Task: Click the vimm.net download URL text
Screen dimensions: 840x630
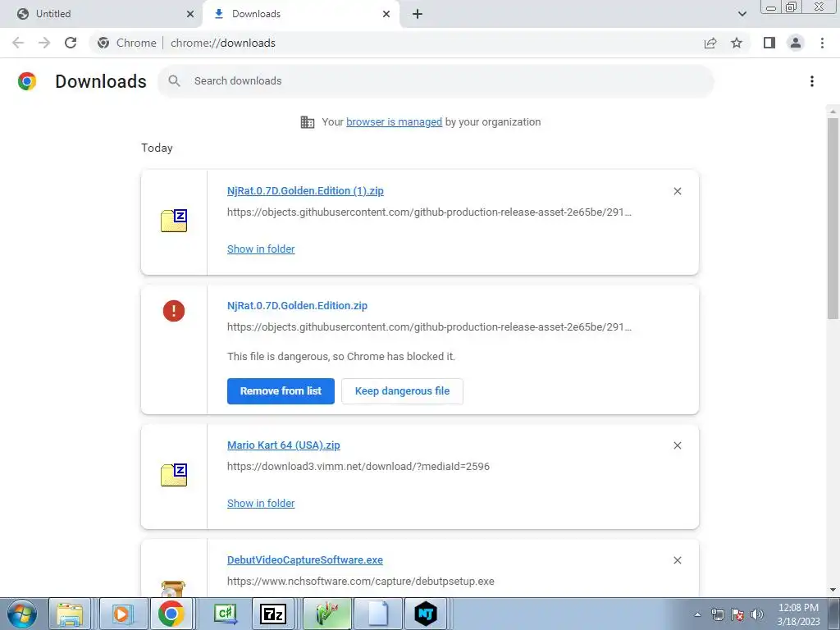Action: pos(358,467)
